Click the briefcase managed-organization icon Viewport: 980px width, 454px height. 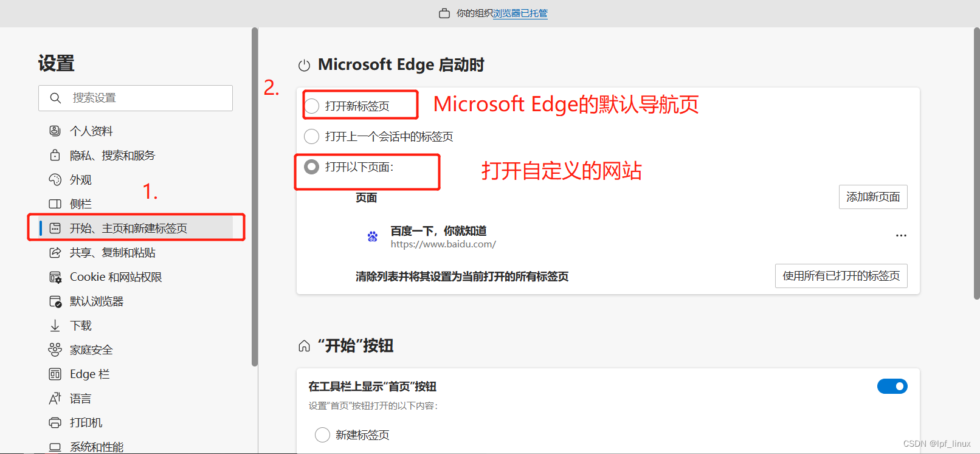[444, 13]
